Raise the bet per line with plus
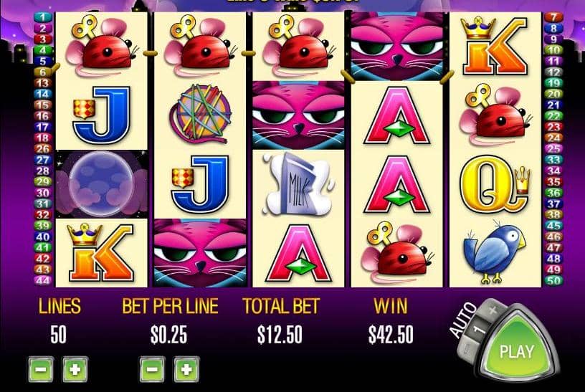Screen dimensions: 585x392 [186, 369]
